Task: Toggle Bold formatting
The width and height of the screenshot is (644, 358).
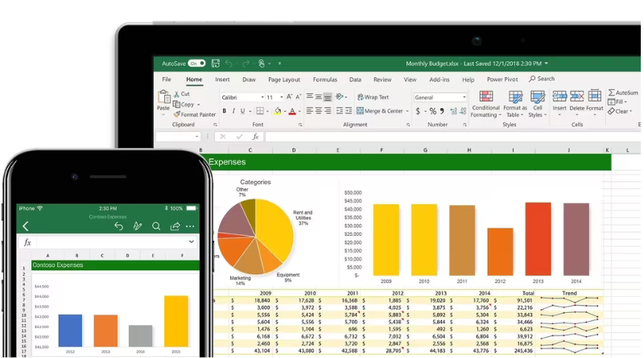Action: pos(225,111)
